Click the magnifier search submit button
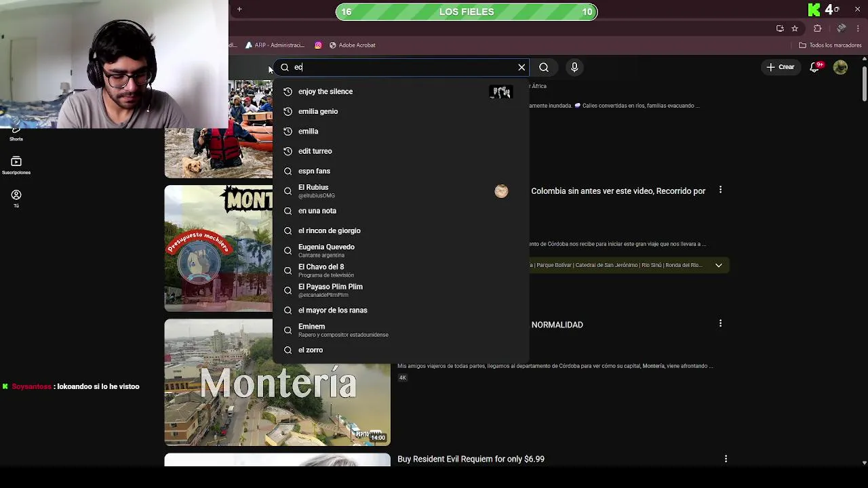Image resolution: width=868 pixels, height=488 pixels. pyautogui.click(x=544, y=67)
